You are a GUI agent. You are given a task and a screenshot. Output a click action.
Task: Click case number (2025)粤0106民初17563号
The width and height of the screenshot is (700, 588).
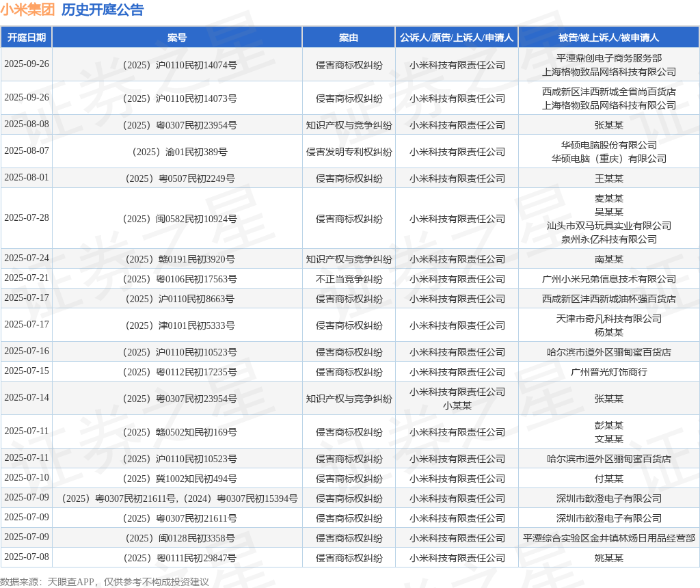(180, 280)
